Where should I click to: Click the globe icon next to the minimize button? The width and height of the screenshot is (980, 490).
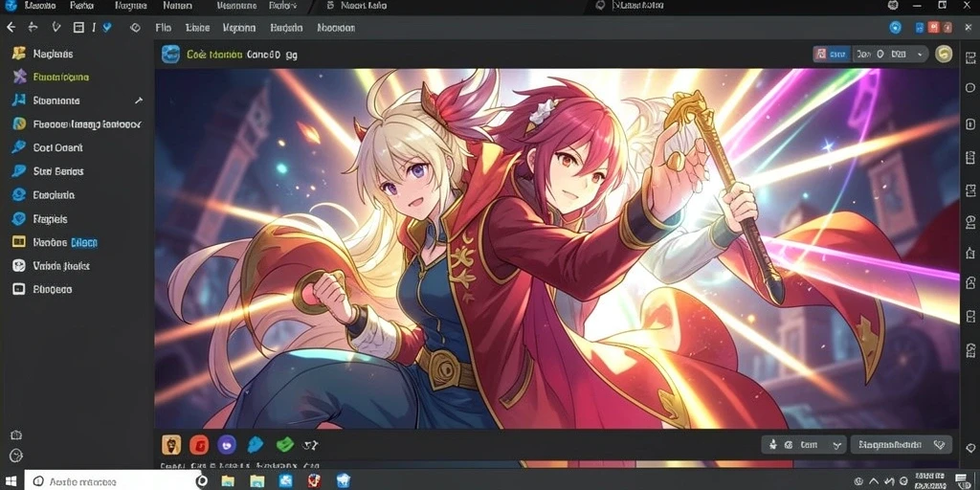[x=893, y=6]
